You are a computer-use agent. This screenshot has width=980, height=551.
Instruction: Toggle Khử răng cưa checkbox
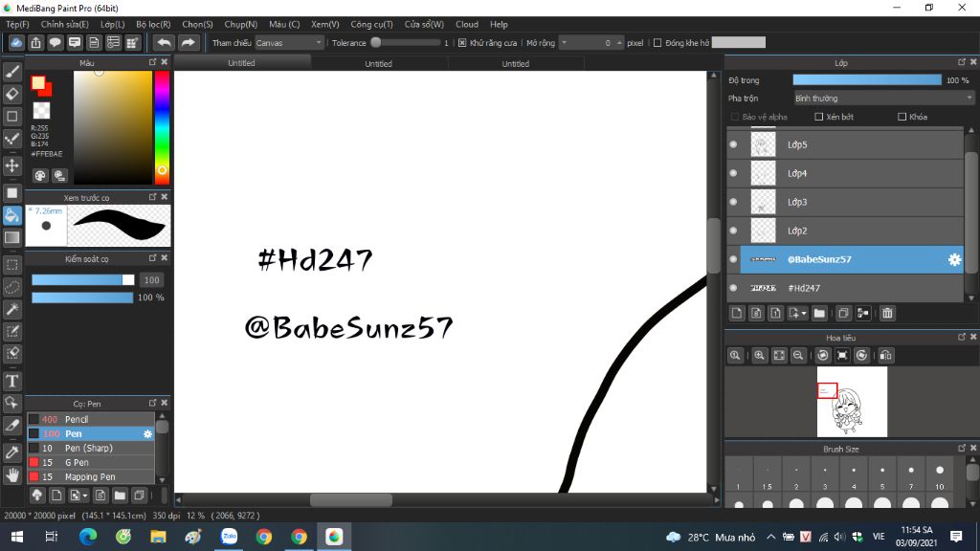(x=462, y=43)
